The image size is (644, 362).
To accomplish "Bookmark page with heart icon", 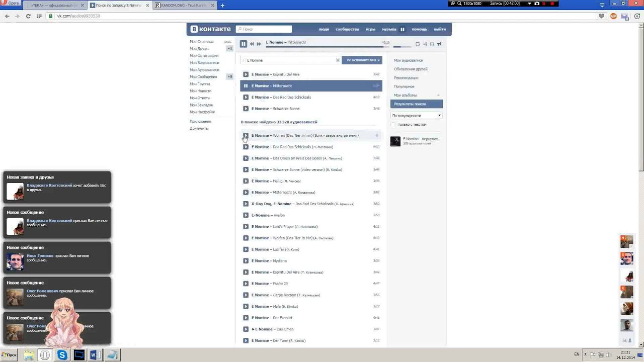I will pyautogui.click(x=601, y=16).
